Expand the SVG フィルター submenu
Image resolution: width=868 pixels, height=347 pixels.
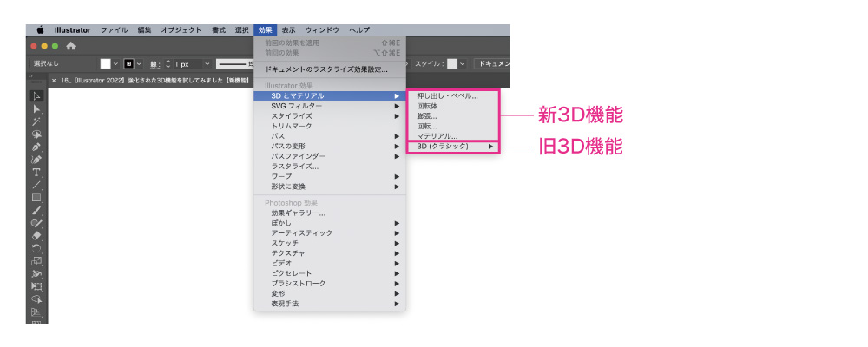point(330,106)
